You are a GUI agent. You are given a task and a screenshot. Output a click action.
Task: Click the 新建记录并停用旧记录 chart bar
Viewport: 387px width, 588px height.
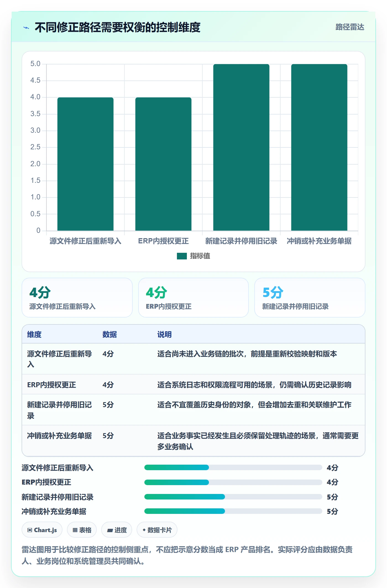241,147
